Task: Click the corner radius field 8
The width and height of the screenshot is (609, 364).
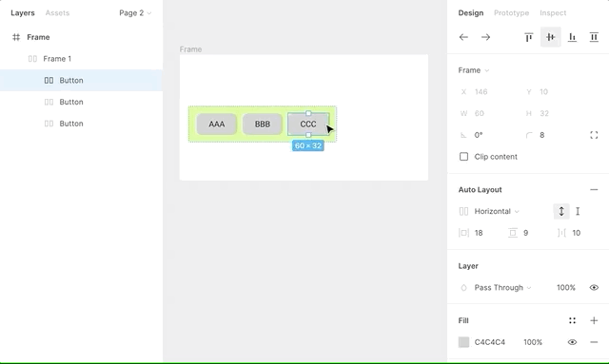Action: coord(541,135)
